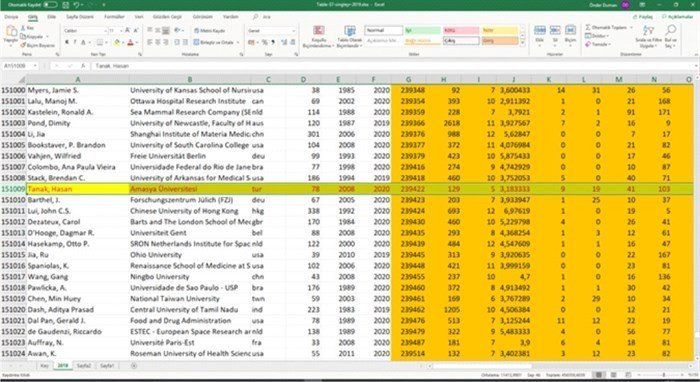Toggle the Otomatik Kaydet autosave switch

(50, 5)
